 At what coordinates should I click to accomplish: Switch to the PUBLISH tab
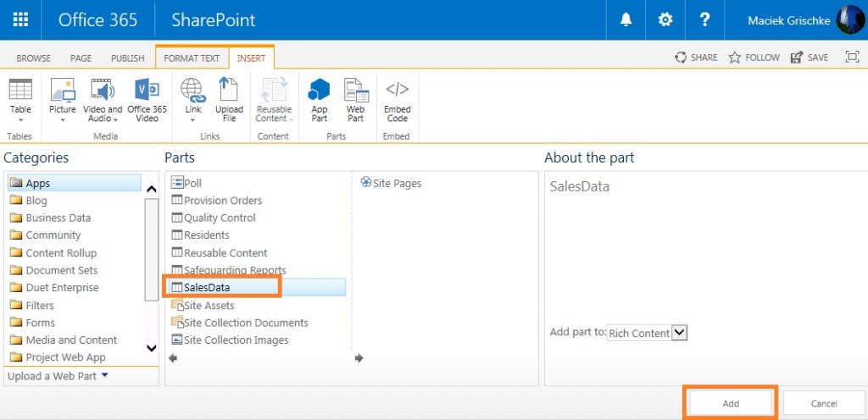[128, 58]
